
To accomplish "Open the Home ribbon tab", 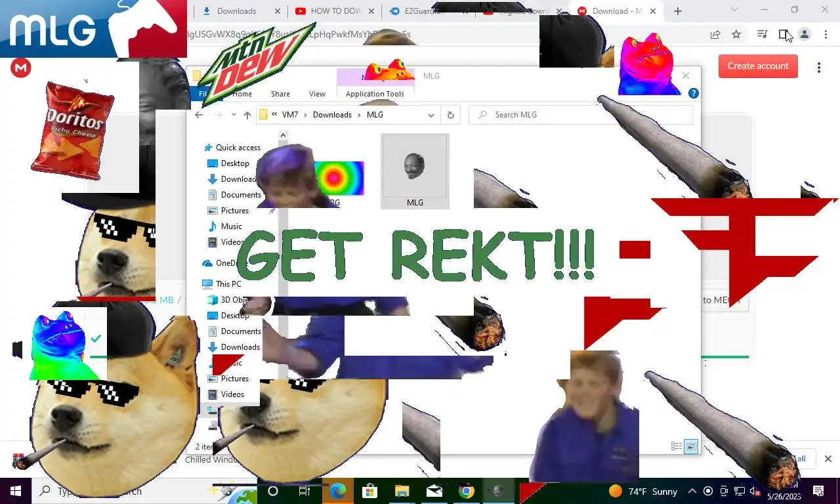I will [242, 94].
